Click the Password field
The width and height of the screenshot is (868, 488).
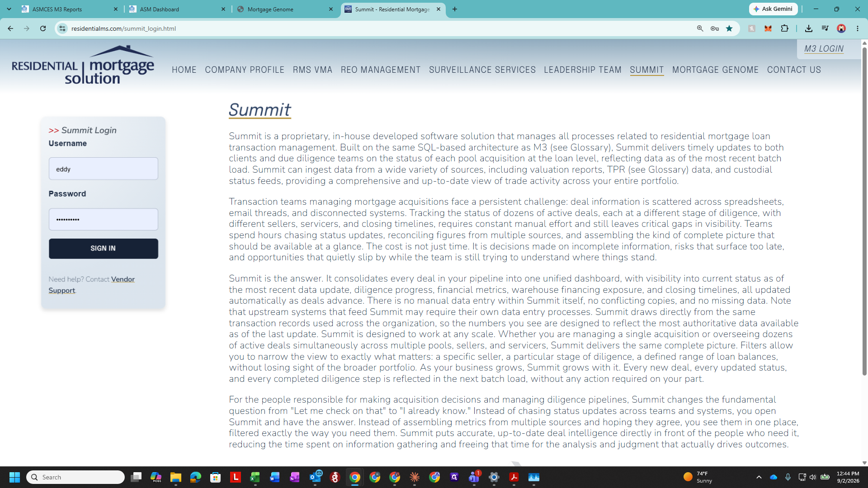(x=104, y=220)
